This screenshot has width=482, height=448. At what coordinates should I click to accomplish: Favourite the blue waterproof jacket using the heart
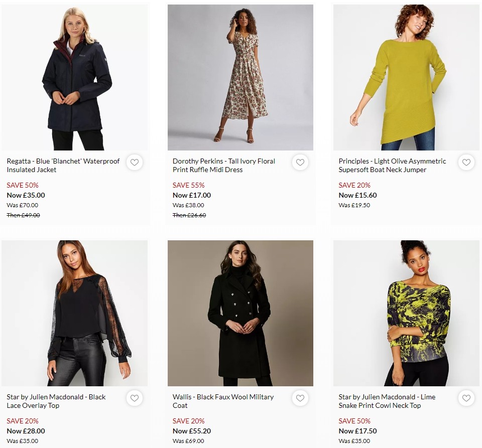[x=135, y=162]
